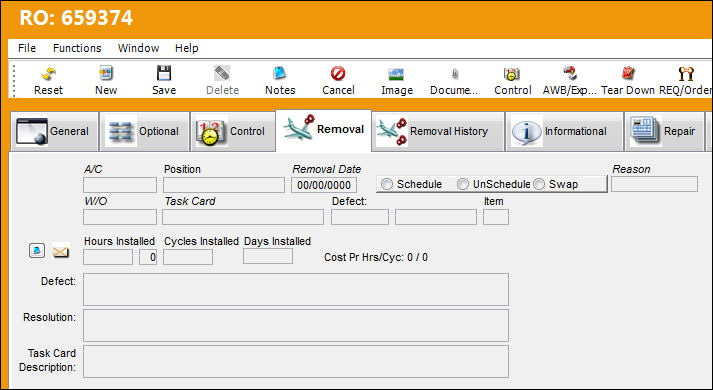Click the first small Defect field
This screenshot has height=390, width=713.
[x=360, y=217]
